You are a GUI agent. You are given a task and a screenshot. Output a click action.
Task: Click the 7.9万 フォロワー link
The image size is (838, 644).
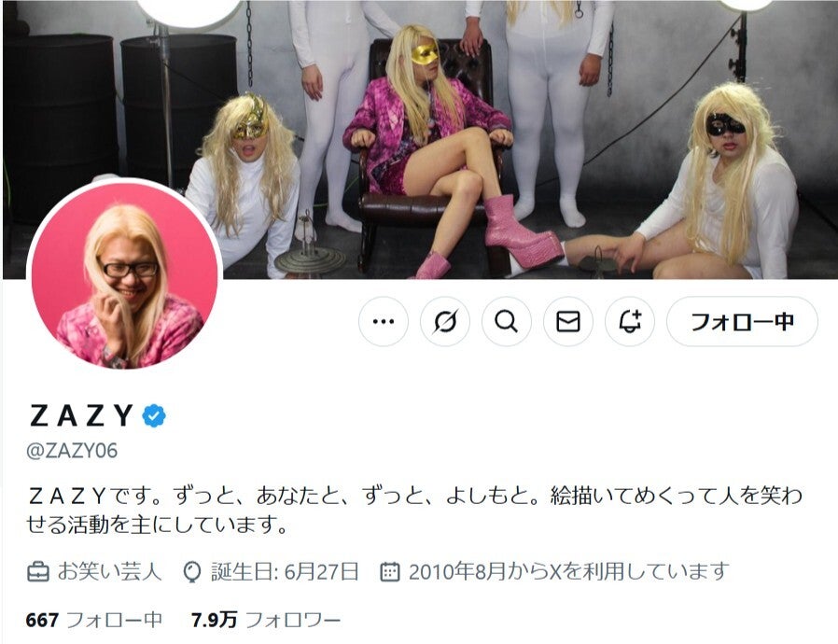coord(266,620)
